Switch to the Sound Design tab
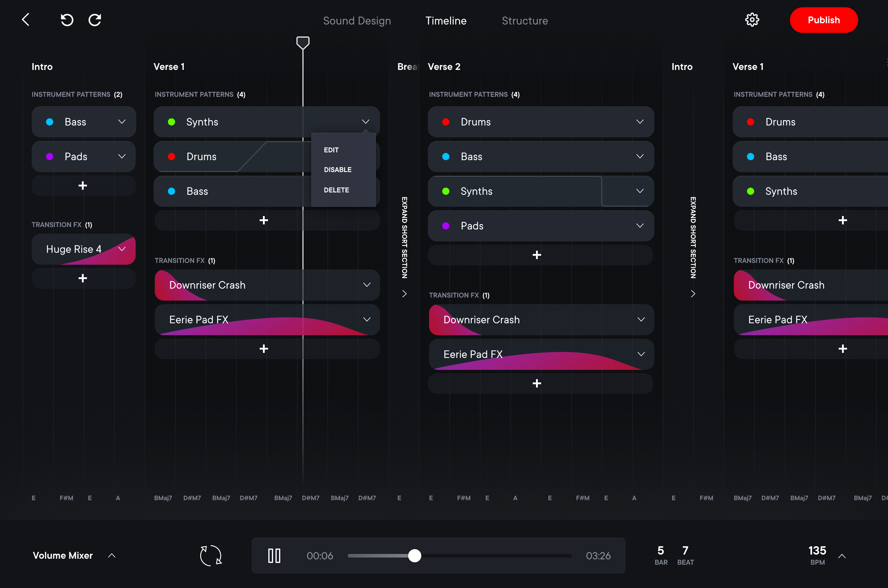The image size is (888, 588). click(357, 21)
